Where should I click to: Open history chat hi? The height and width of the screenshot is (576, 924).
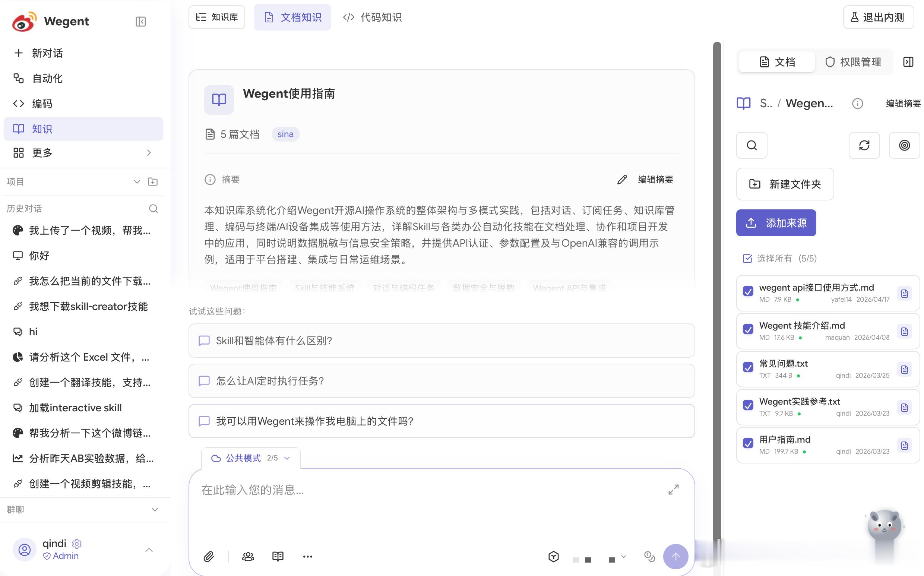click(x=83, y=332)
